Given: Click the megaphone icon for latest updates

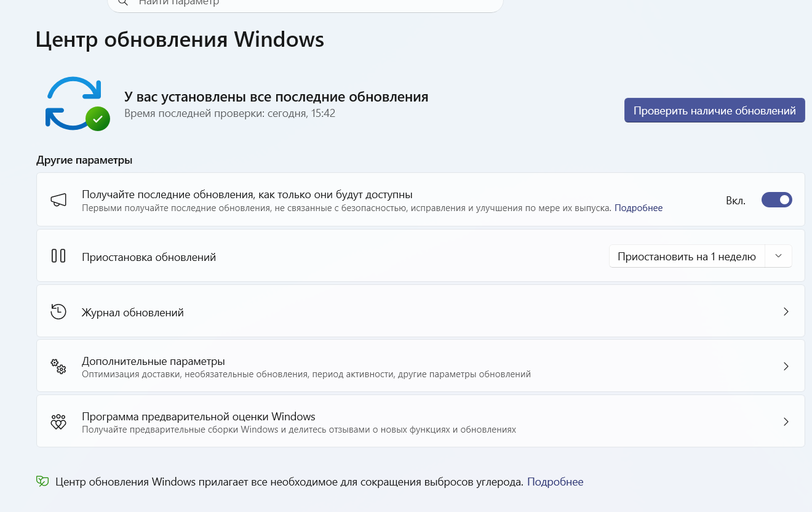Looking at the screenshot, I should point(58,200).
